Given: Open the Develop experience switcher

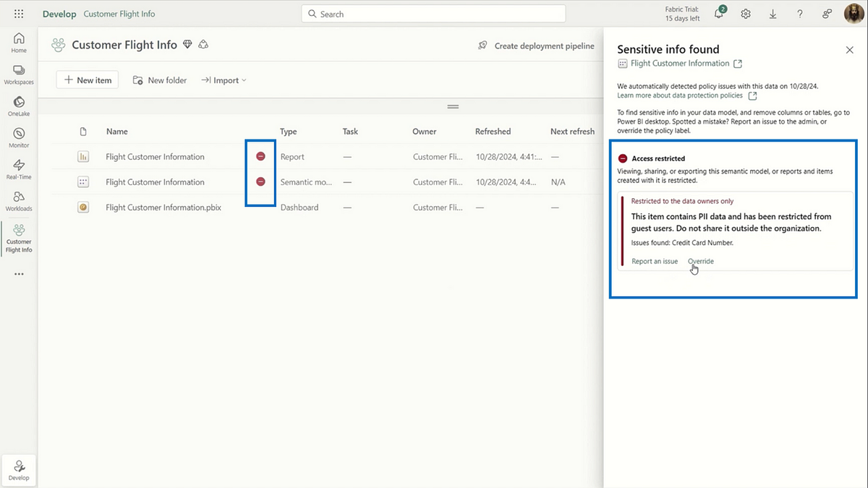Looking at the screenshot, I should coord(19,470).
